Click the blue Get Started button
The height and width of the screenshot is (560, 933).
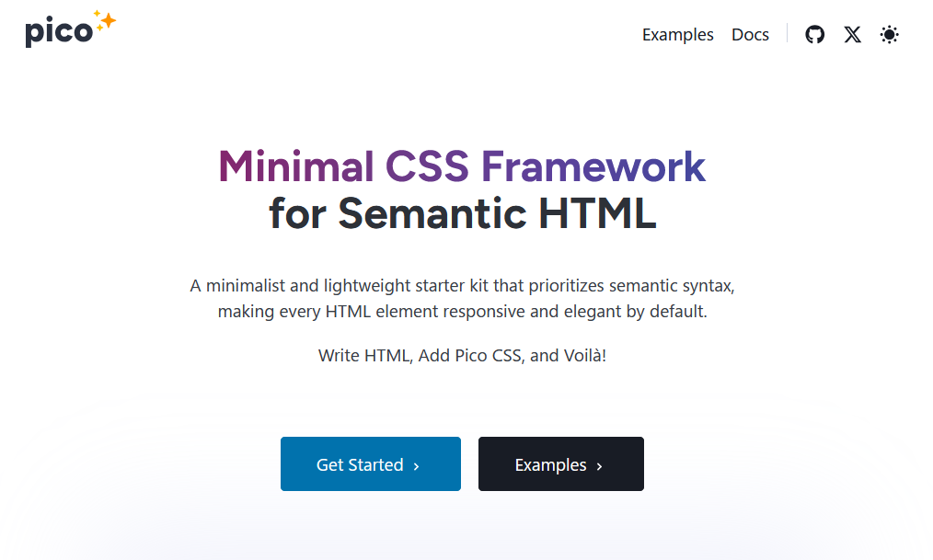click(371, 463)
